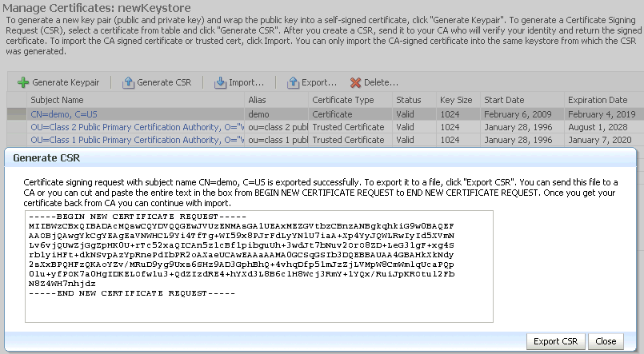Select the row selector of the demo row
The width and height of the screenshot is (644, 354).
pos(17,114)
